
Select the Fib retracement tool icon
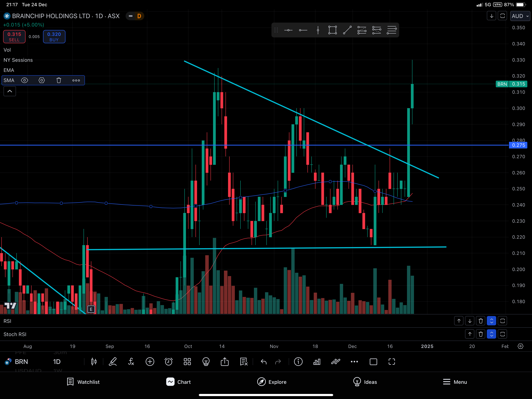(362, 30)
